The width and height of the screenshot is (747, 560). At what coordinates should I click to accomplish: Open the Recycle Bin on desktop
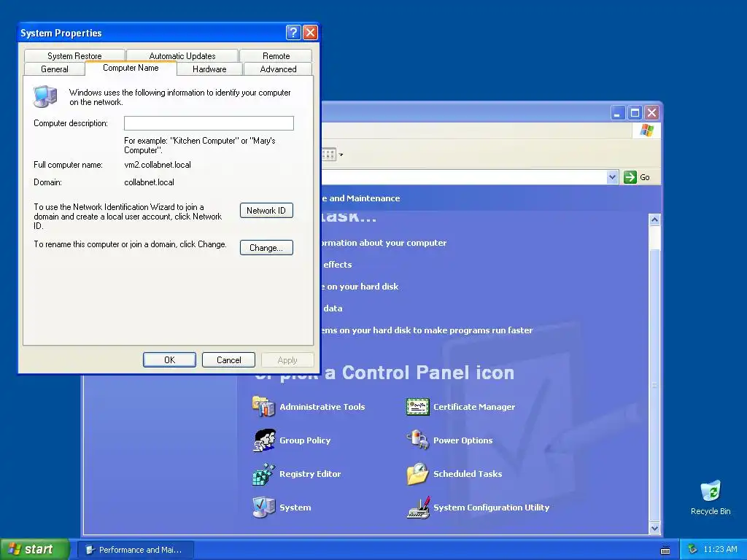711,498
